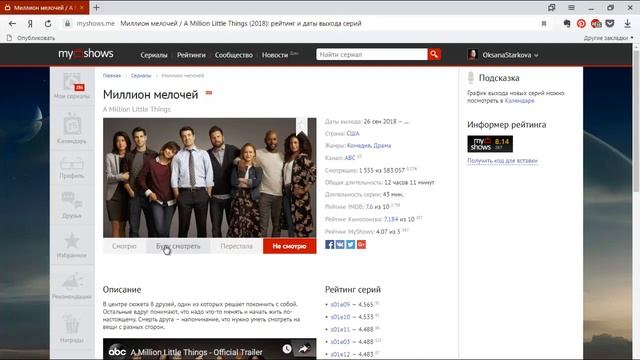The height and width of the screenshot is (360, 640).
Task: Close the Миллион мелочей tab
Action: pos(82,7)
